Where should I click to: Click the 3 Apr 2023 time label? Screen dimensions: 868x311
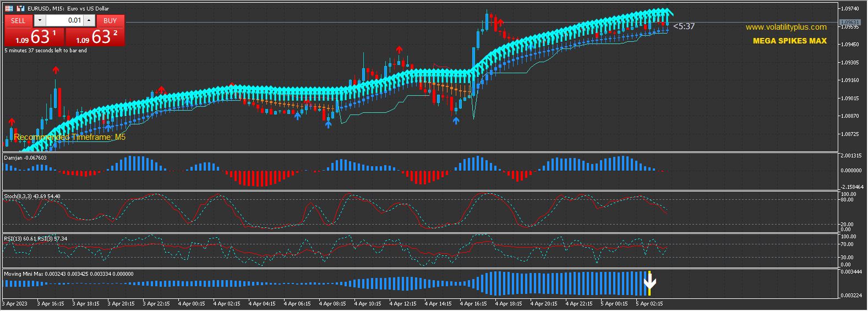click(15, 304)
